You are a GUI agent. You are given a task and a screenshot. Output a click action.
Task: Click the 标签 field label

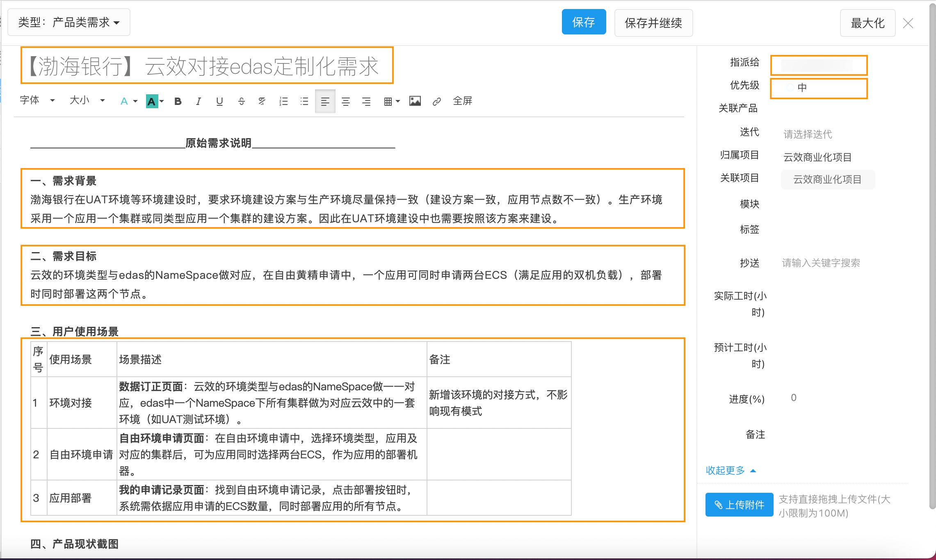[749, 229]
